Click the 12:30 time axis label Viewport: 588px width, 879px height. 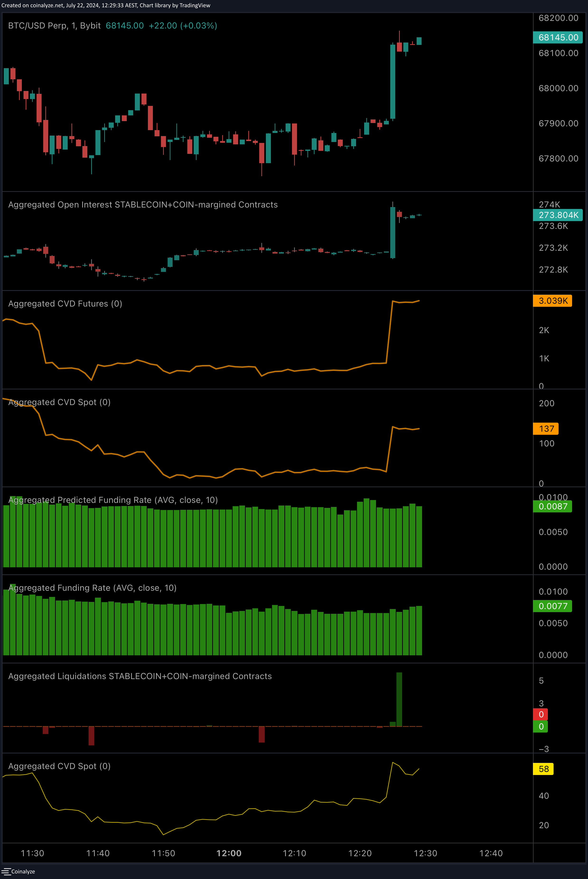click(425, 854)
